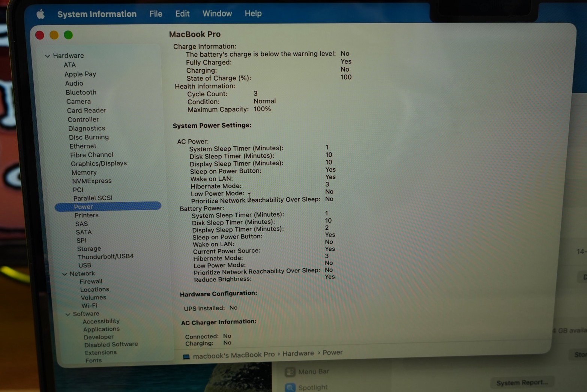Viewport: 587px width, 392px height.
Task: Select Disc Burning in the sidebar
Action: tap(89, 137)
